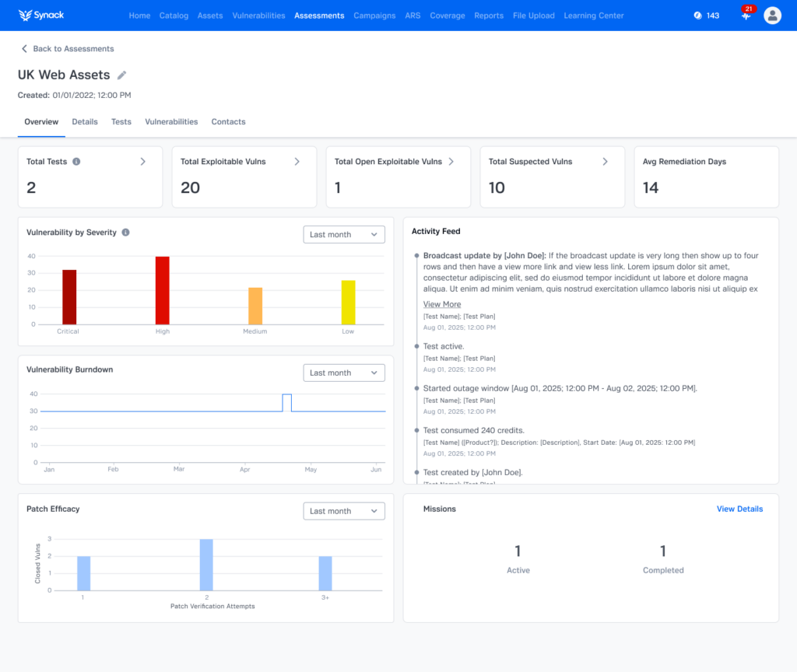This screenshot has width=797, height=672.
Task: Expand the Patch Efficacy Last month dropdown
Action: [x=344, y=511]
